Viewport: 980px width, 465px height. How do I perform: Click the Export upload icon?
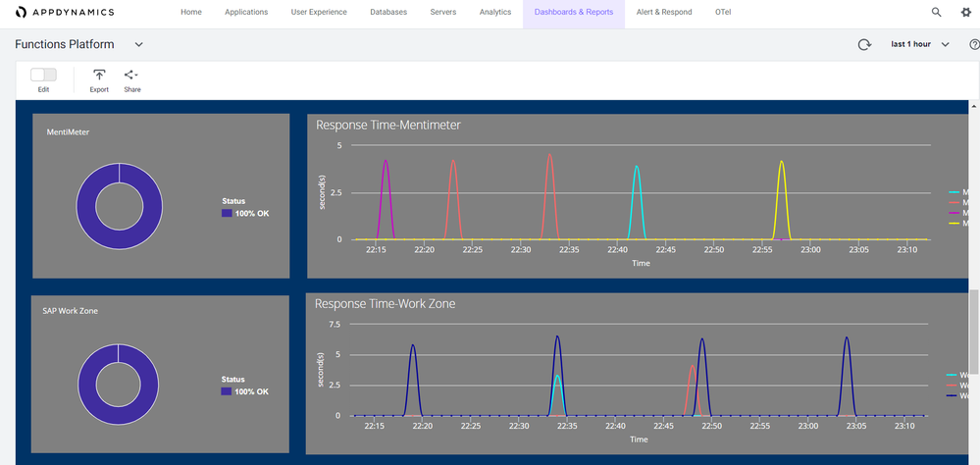(99, 76)
